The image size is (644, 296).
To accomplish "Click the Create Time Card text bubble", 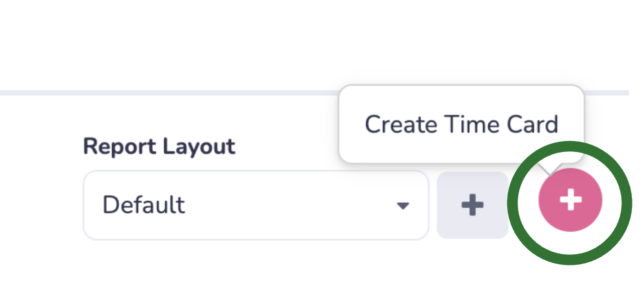I will pyautogui.click(x=461, y=124).
